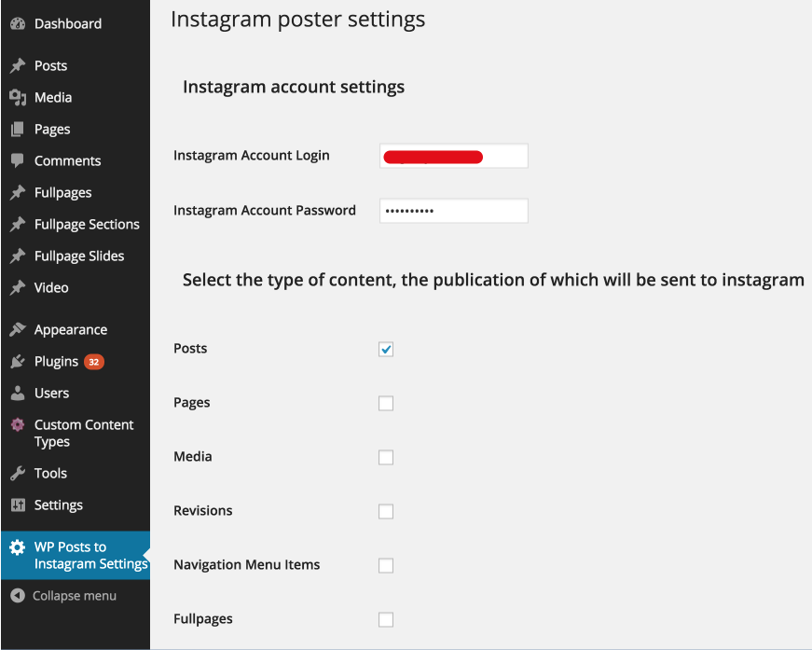The height and width of the screenshot is (650, 812).
Task: Click the stacked pages icon beside Pages
Action: click(18, 129)
